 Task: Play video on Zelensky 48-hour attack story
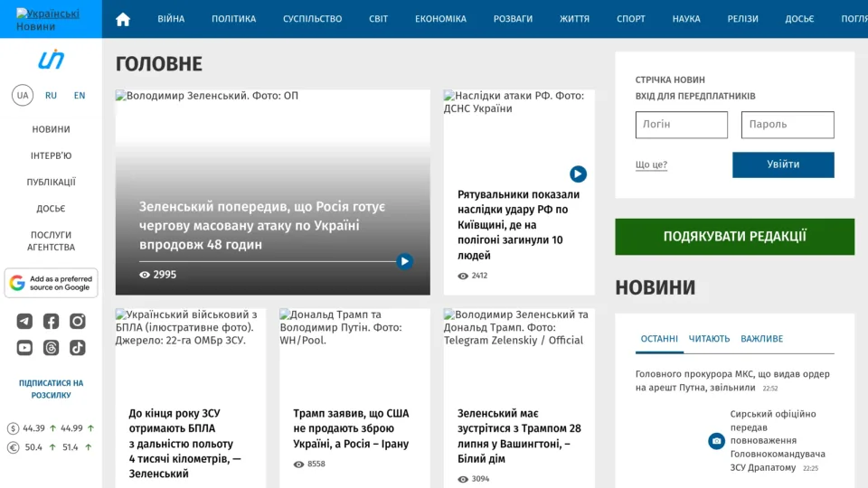tap(405, 261)
